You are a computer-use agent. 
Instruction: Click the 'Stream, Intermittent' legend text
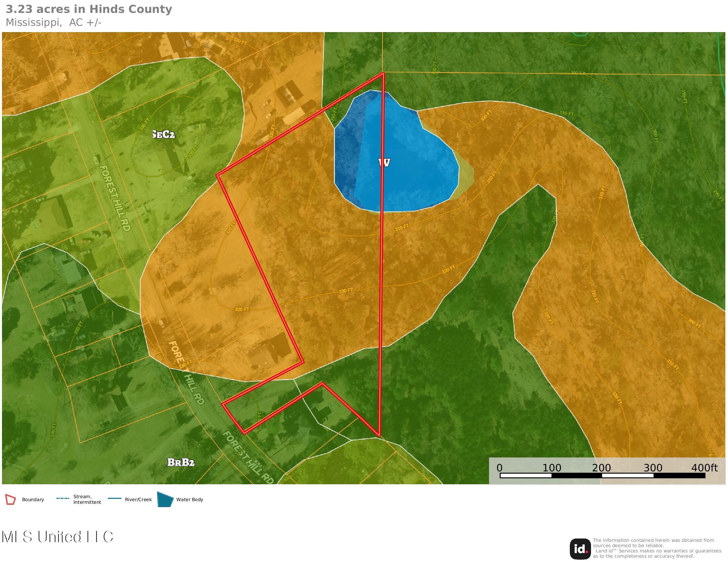(x=87, y=499)
